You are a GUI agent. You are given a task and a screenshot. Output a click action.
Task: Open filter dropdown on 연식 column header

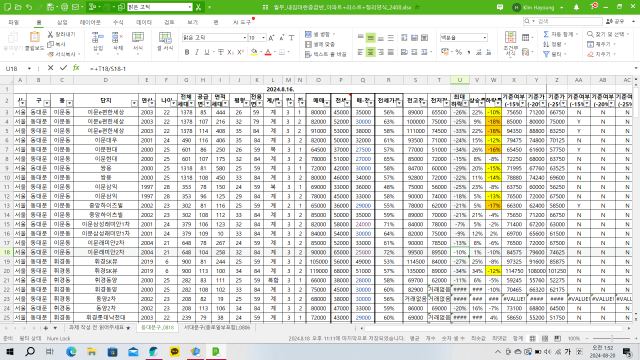(151, 103)
